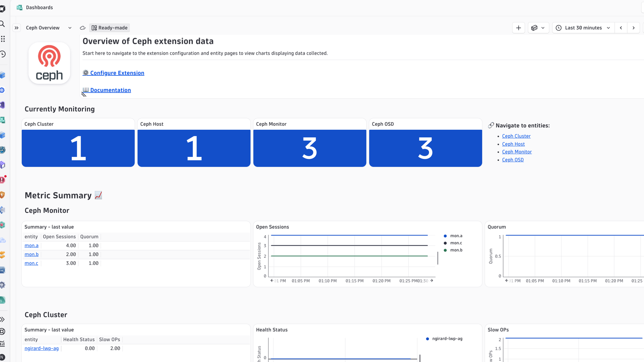Click the Quorum chart left pan arrow
This screenshot has width=644, height=362.
pyautogui.click(x=506, y=281)
